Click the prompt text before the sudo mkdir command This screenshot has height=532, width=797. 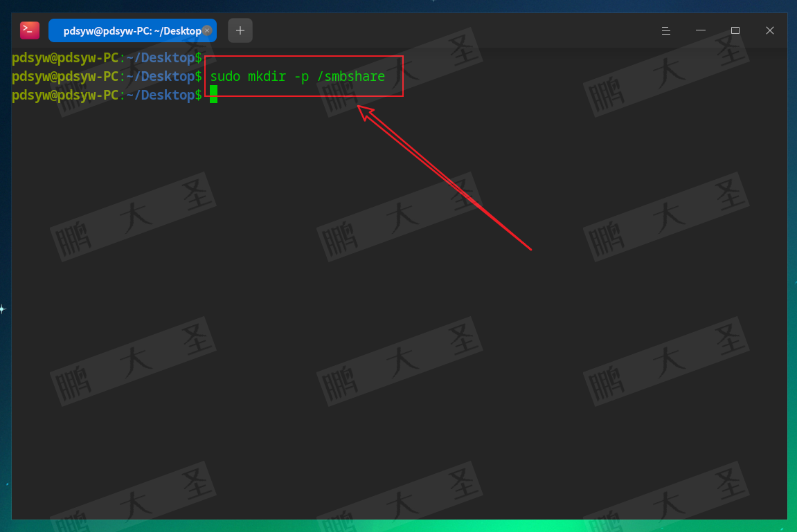107,76
